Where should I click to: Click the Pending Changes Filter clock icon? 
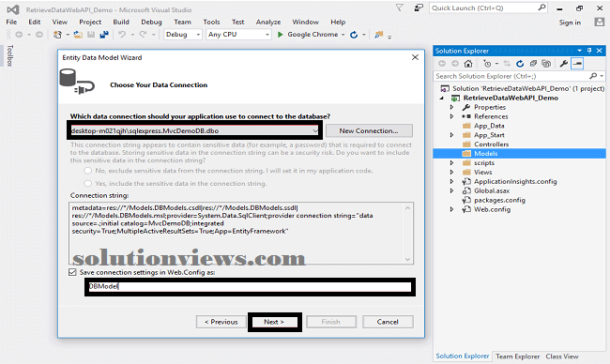pyautogui.click(x=487, y=64)
